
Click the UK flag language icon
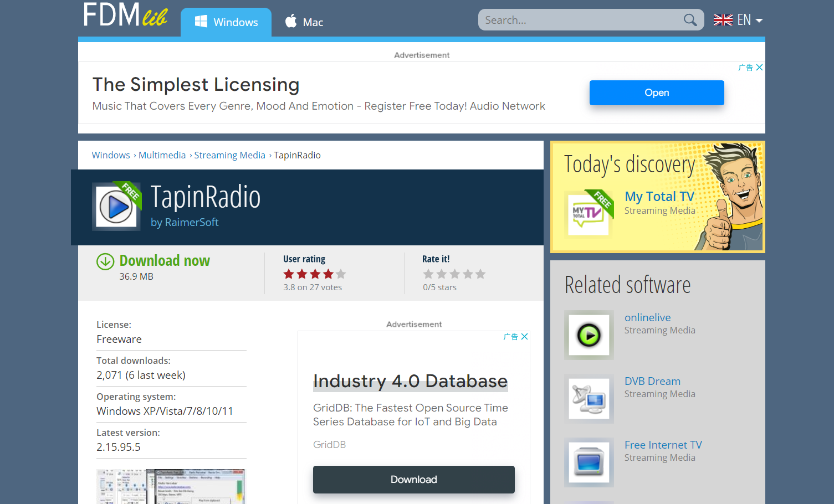point(723,20)
